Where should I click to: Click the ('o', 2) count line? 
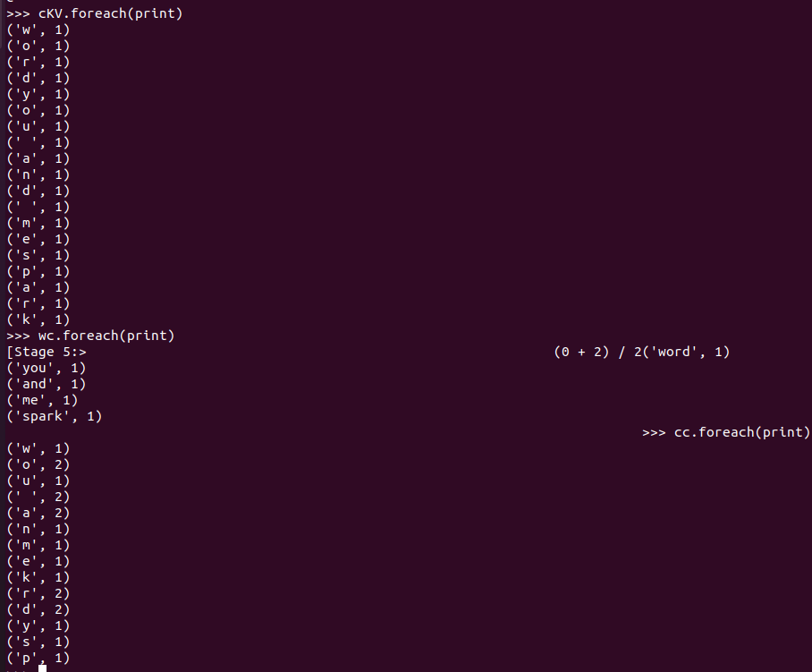38,464
